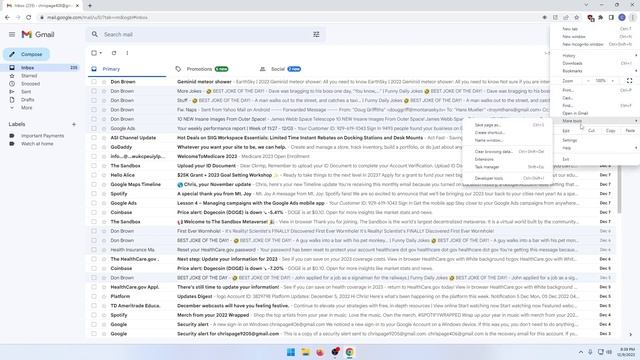The width and height of the screenshot is (640, 360).
Task: Click the Chrome profile avatar
Action: [x=622, y=18]
